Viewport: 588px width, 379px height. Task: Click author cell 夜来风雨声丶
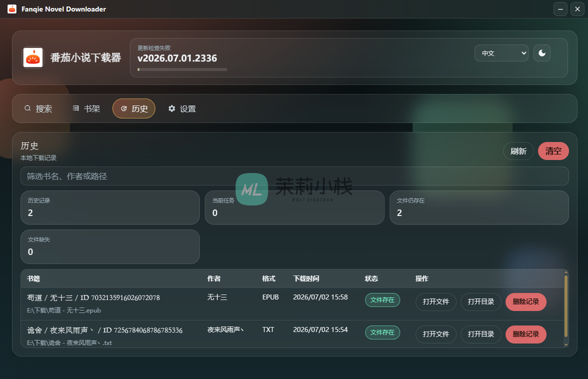click(226, 329)
